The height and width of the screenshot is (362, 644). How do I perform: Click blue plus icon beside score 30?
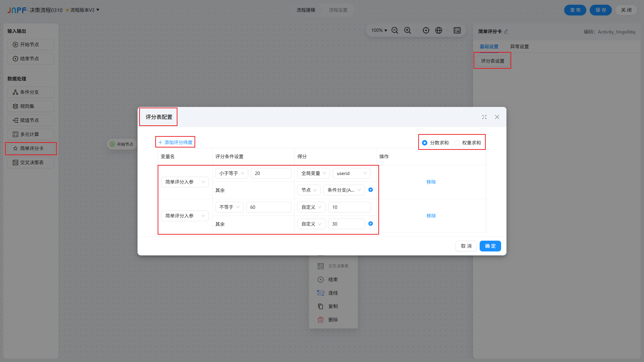(371, 224)
